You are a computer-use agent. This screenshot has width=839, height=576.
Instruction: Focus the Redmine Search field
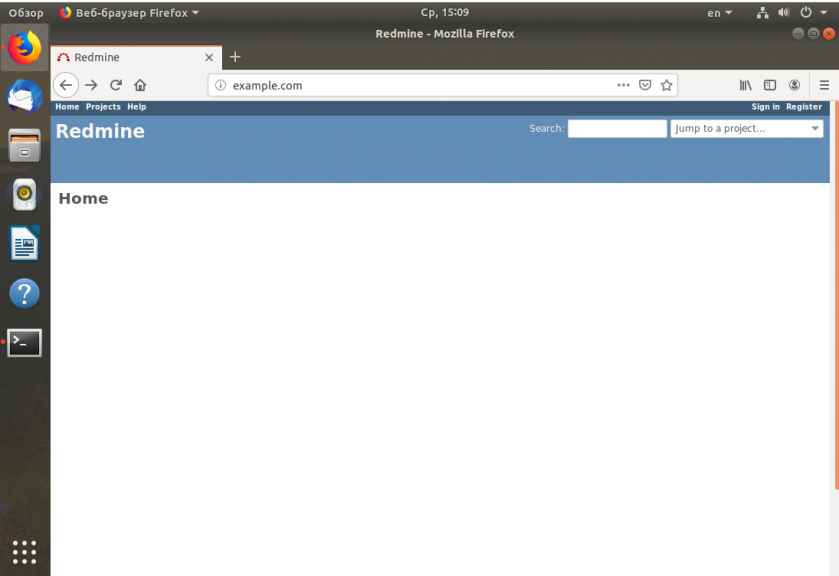point(617,128)
